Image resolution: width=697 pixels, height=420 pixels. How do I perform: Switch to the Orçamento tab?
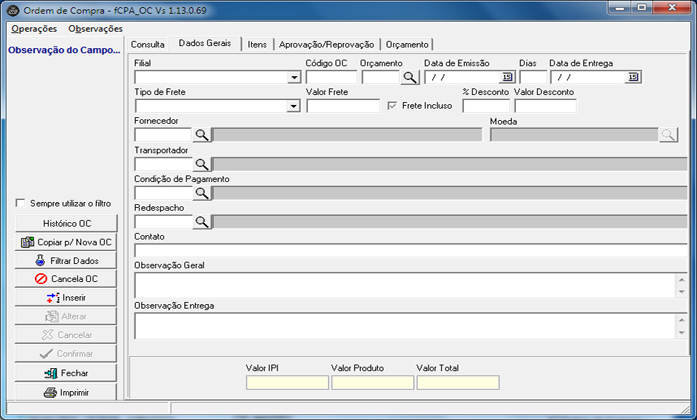point(407,44)
